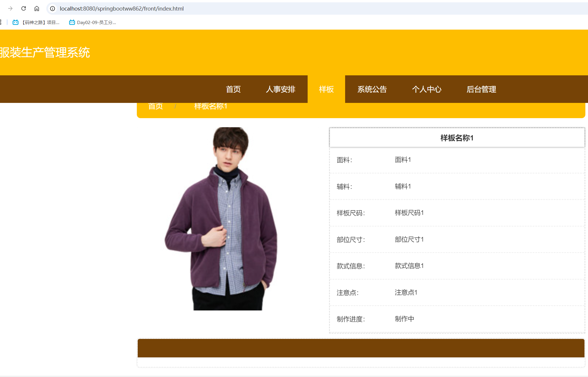This screenshot has width=588, height=377.
Task: Click the 款式信息1 value
Action: click(409, 266)
